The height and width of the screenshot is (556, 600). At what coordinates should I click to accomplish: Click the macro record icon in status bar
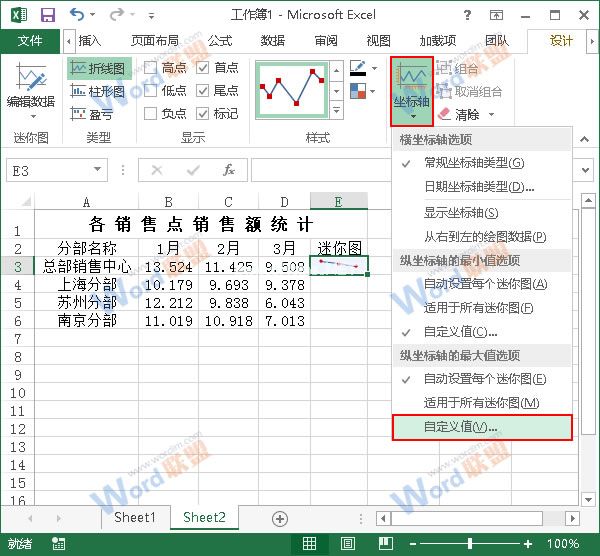[x=59, y=543]
